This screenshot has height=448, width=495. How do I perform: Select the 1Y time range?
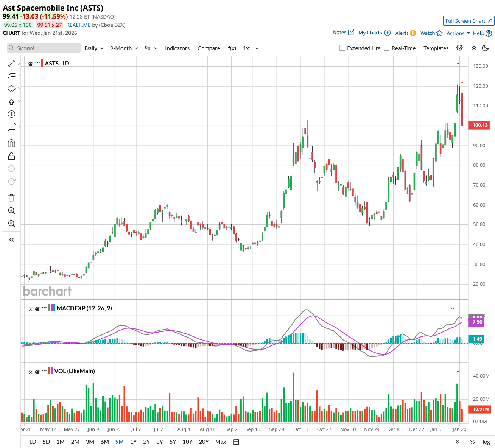coord(134,442)
